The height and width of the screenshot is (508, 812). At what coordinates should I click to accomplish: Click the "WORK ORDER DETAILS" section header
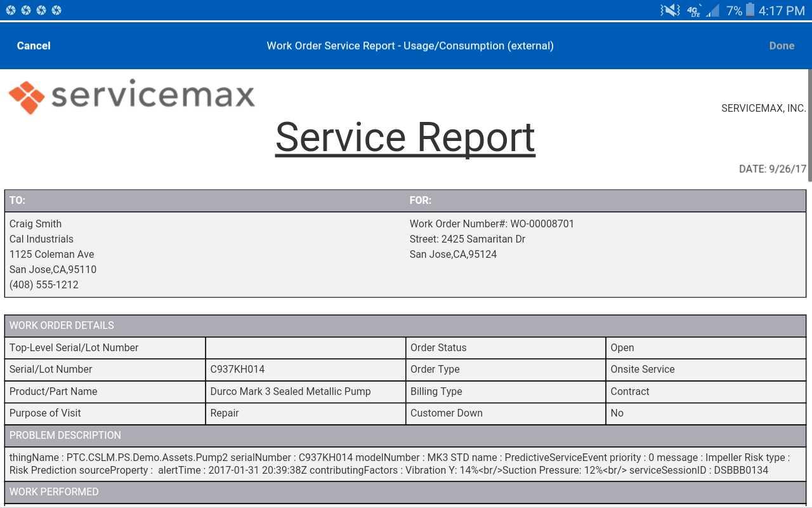[x=405, y=326]
